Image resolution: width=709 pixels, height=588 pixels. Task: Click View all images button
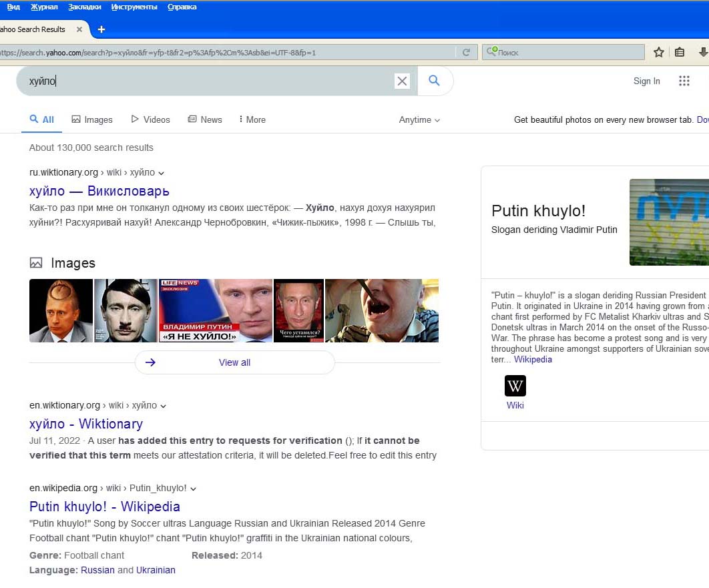click(235, 362)
